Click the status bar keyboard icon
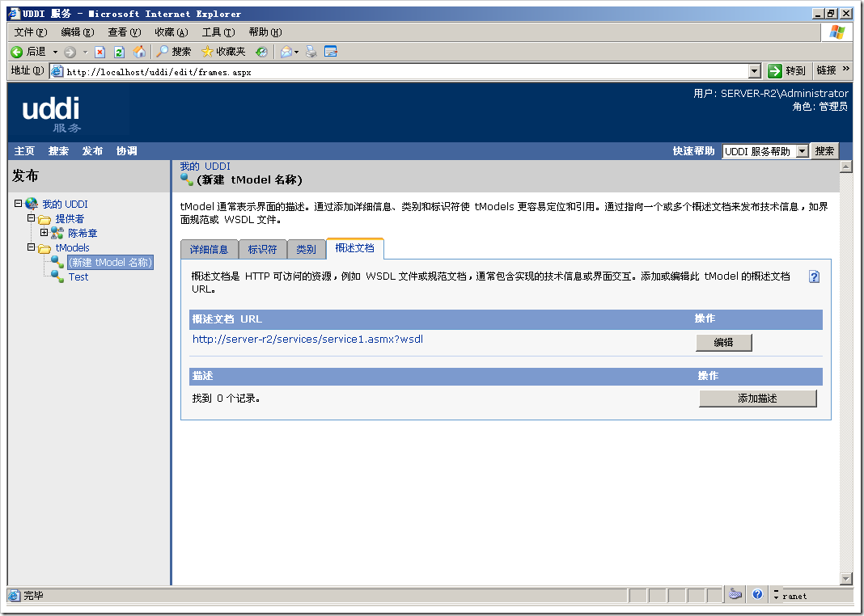The height and width of the screenshot is (616, 864). pyautogui.click(x=735, y=594)
